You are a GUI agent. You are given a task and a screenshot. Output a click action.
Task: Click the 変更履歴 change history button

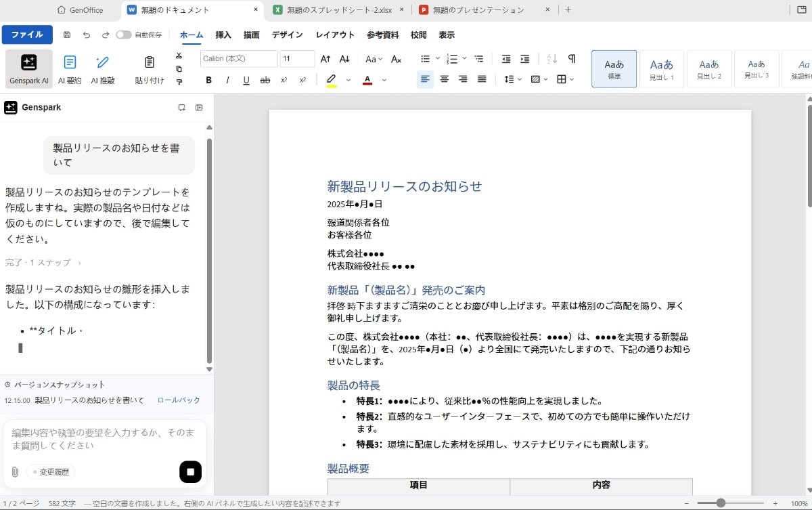pos(50,472)
